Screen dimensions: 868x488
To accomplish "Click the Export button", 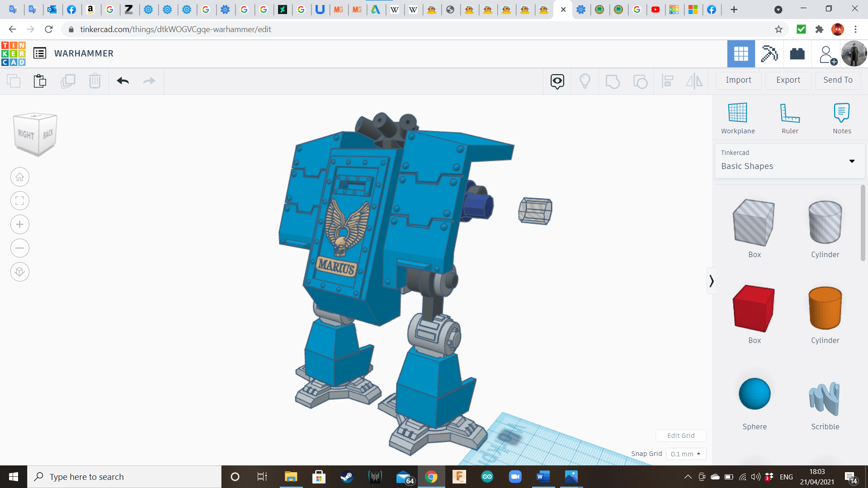I will (x=788, y=80).
